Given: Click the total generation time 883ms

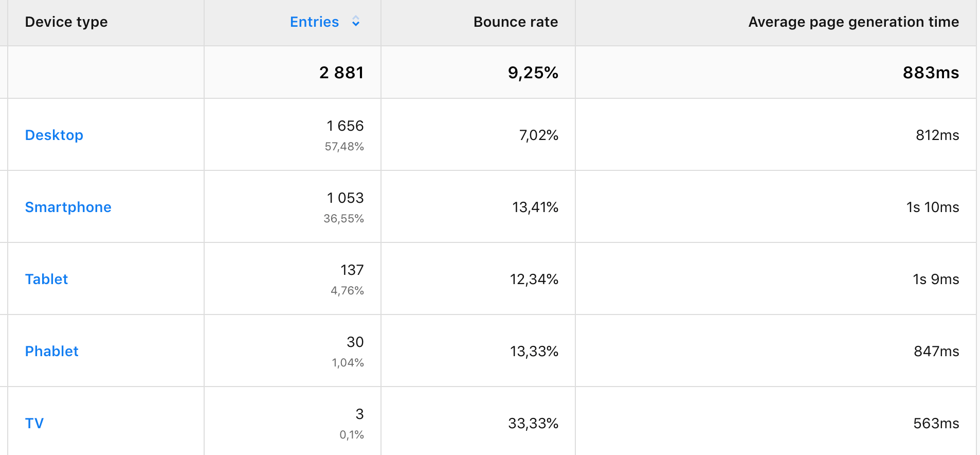Looking at the screenshot, I should click(x=930, y=73).
